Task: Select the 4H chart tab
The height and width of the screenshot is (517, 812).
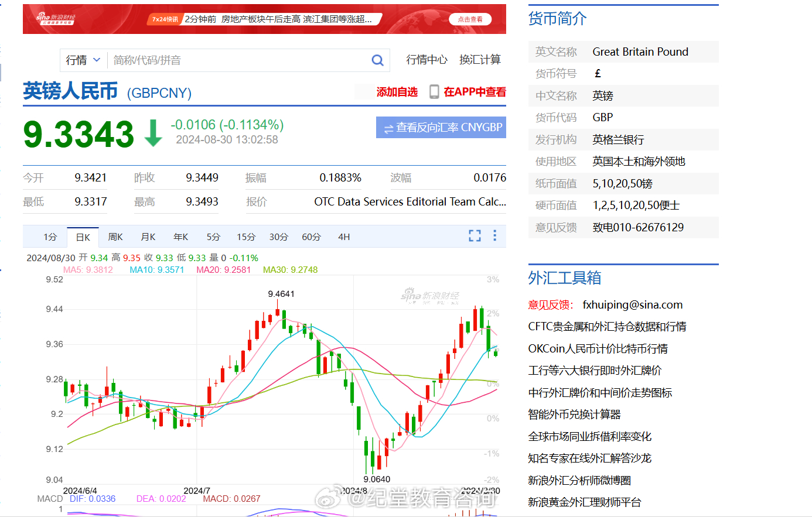Action: click(x=344, y=237)
